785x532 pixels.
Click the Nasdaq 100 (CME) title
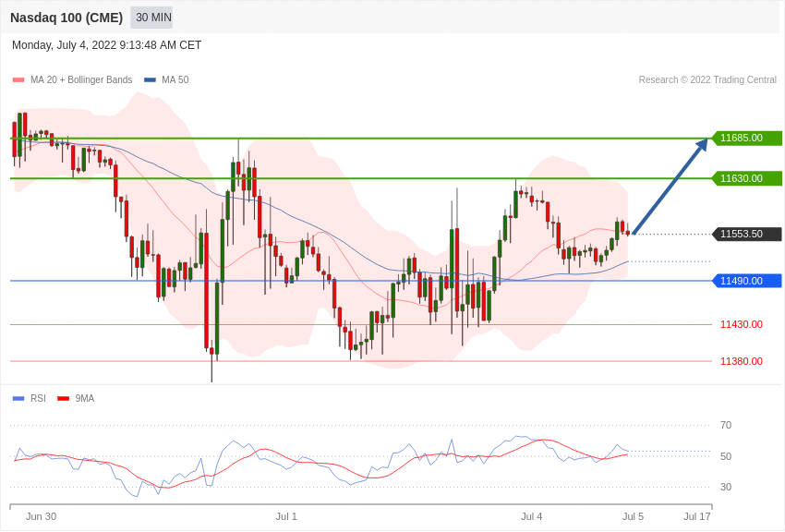pyautogui.click(x=66, y=18)
